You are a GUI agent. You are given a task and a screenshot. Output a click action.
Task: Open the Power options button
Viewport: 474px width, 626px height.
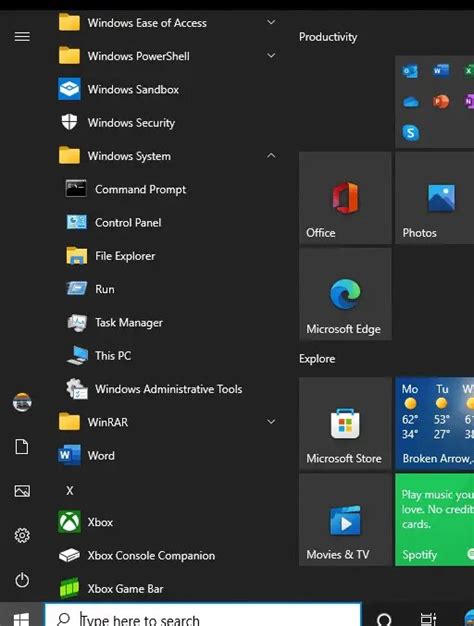[x=22, y=580]
